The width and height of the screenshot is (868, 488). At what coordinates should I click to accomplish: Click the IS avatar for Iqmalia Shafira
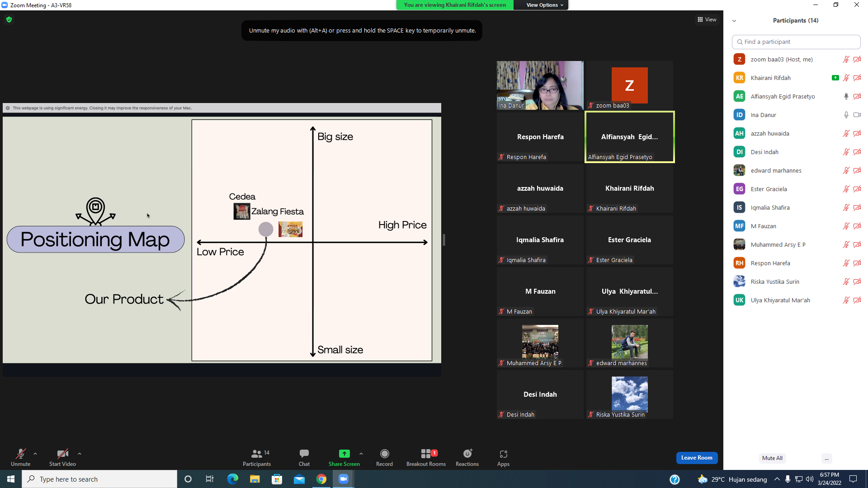(739, 207)
